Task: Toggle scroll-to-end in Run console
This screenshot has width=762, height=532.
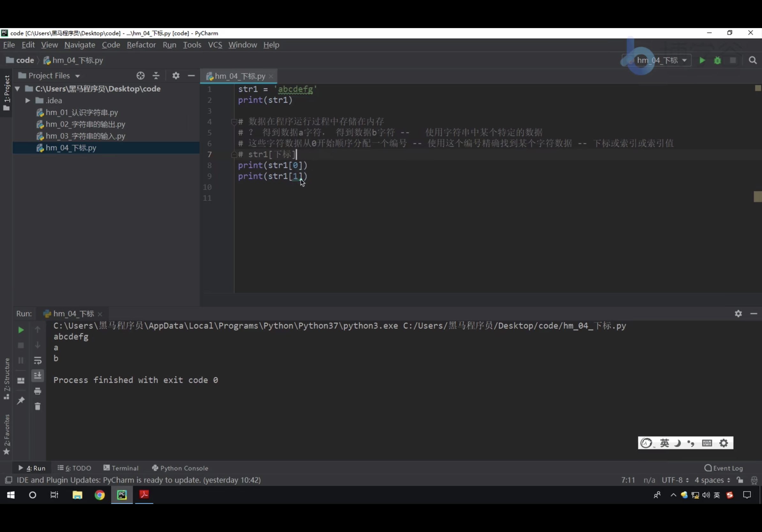Action: (x=38, y=375)
